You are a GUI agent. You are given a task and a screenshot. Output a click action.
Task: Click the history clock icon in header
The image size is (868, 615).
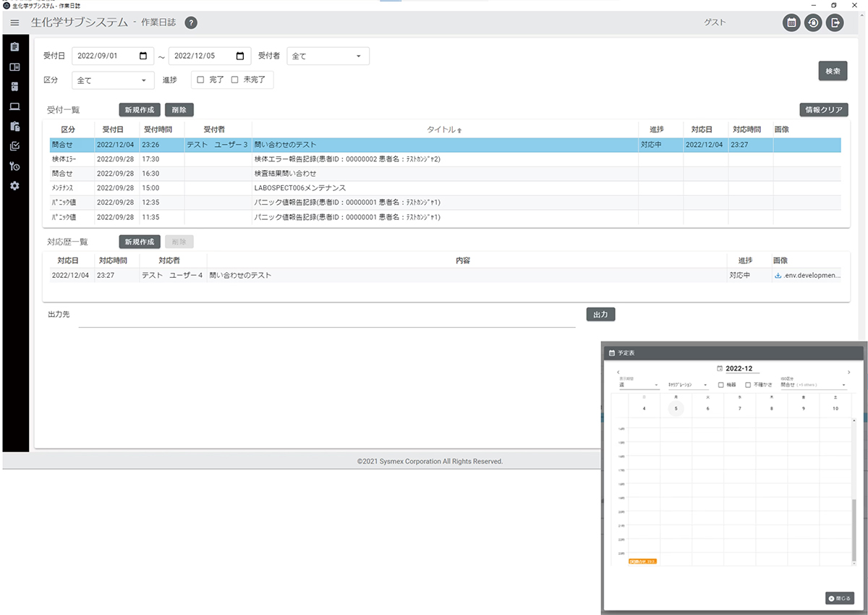coord(813,22)
